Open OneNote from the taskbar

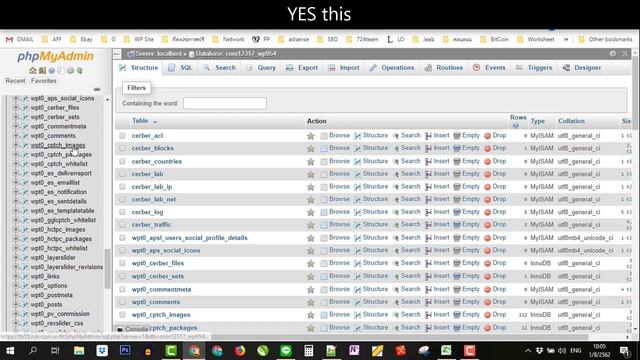coord(354,351)
